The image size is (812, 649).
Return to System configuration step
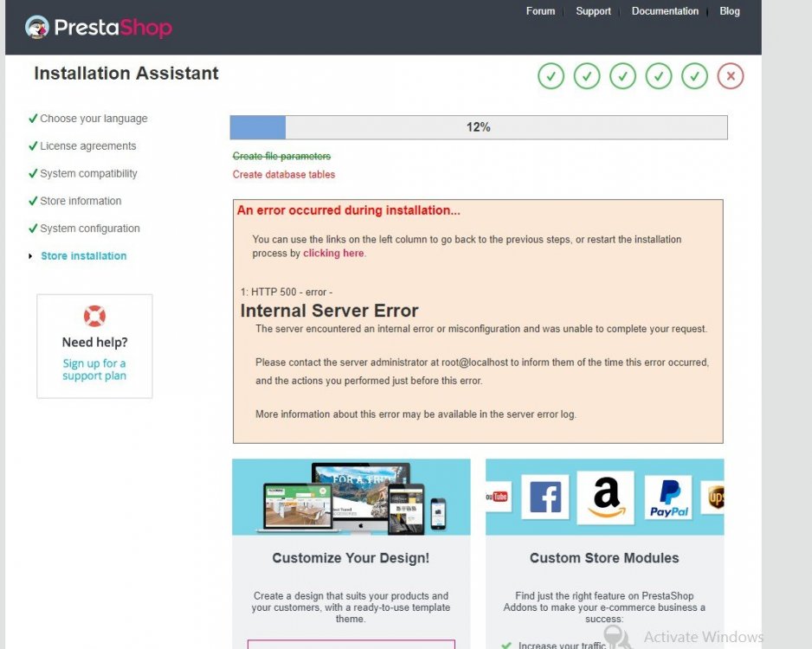[x=90, y=228]
